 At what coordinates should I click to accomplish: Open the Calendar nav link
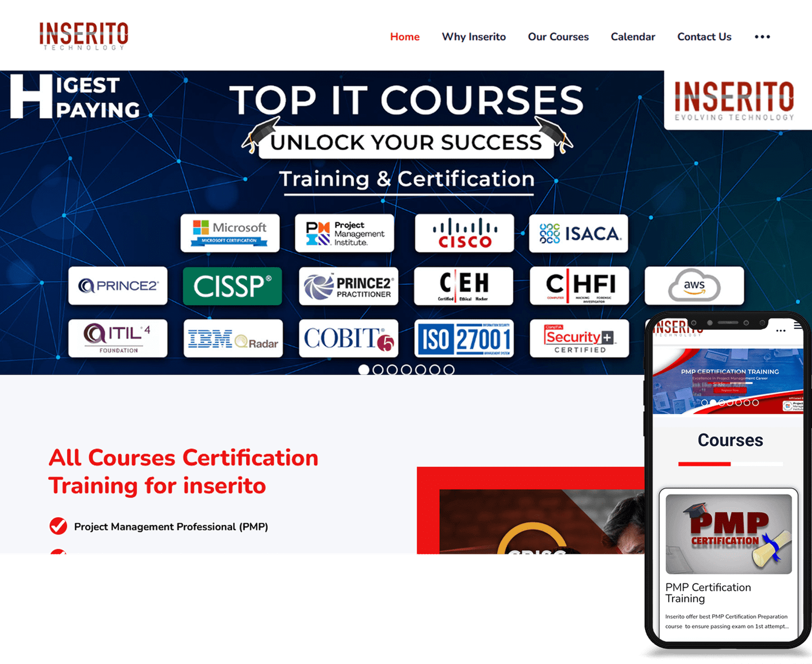pyautogui.click(x=633, y=37)
